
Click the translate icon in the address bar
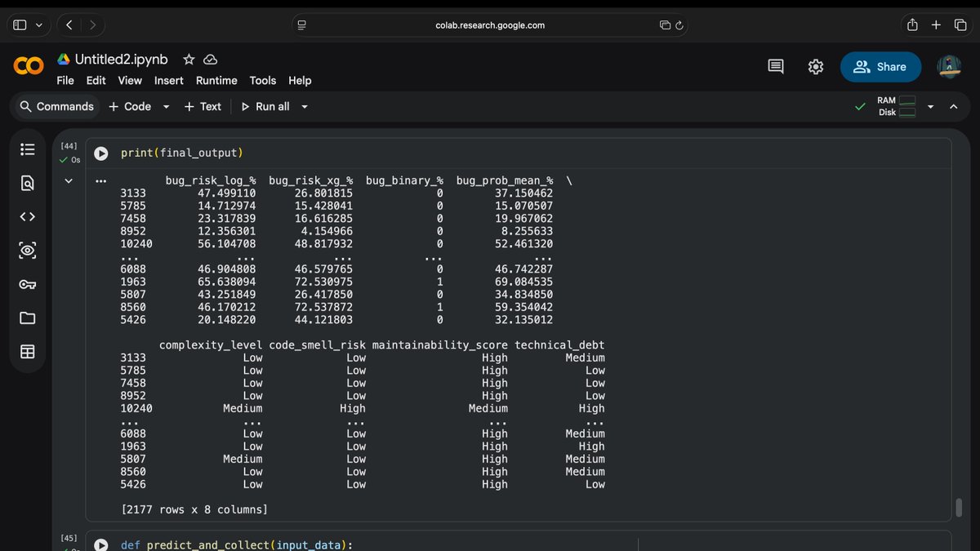point(665,25)
